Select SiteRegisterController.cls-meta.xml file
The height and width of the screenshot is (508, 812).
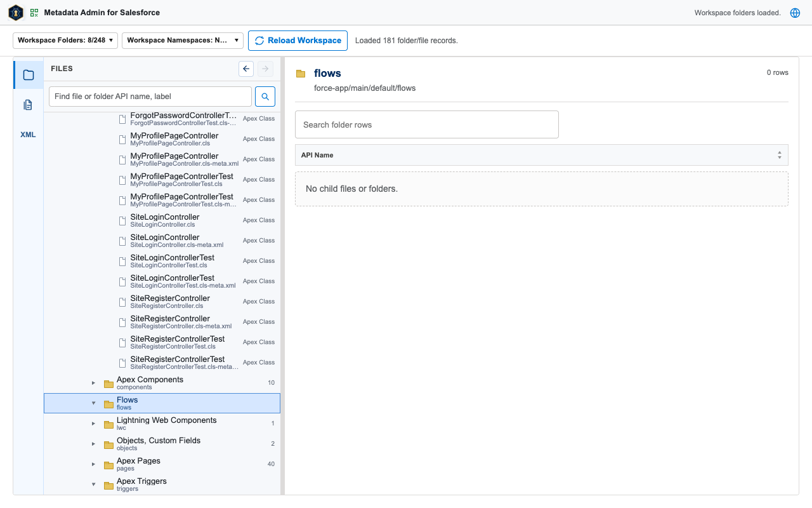tap(162, 322)
